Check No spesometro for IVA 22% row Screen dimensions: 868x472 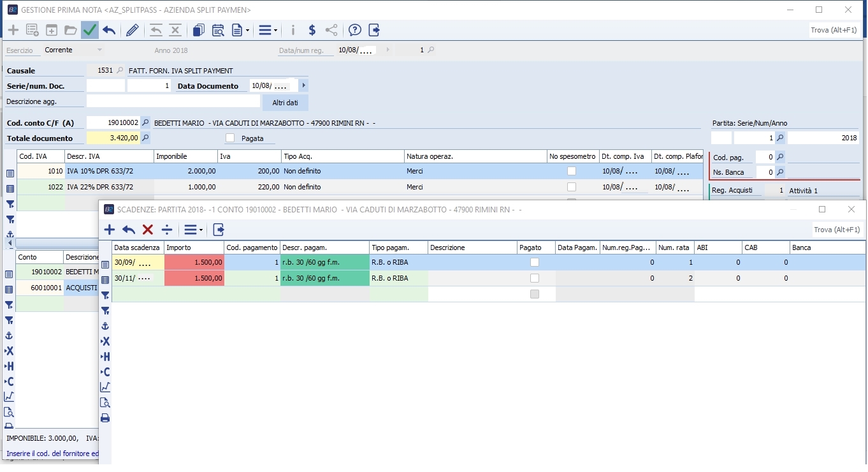572,187
